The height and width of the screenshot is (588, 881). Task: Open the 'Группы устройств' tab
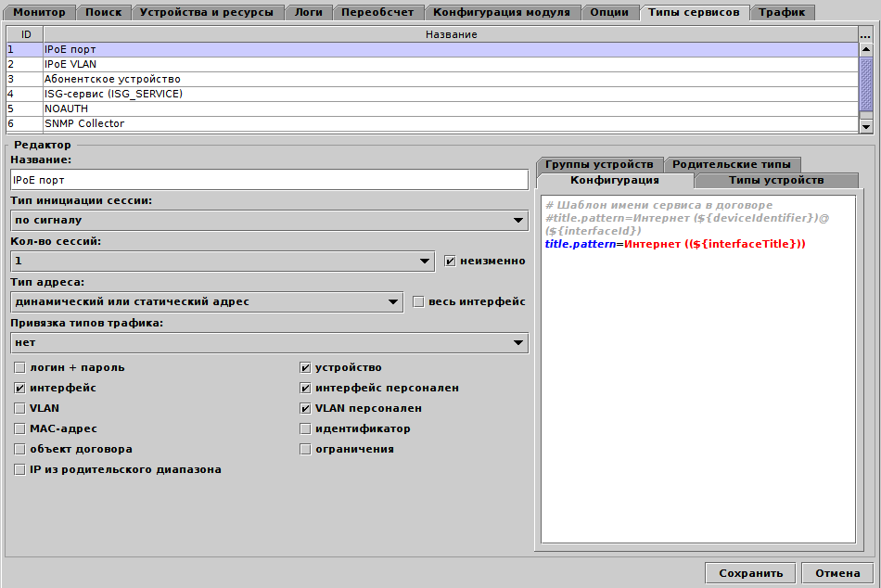599,164
